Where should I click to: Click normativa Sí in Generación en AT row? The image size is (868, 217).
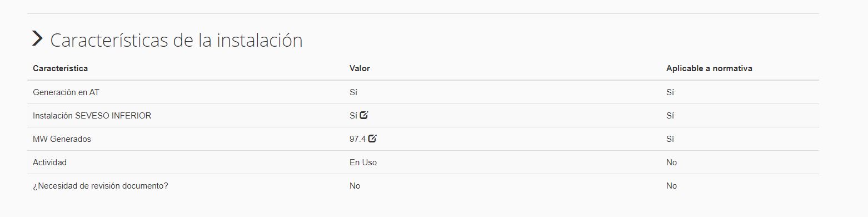coord(670,92)
